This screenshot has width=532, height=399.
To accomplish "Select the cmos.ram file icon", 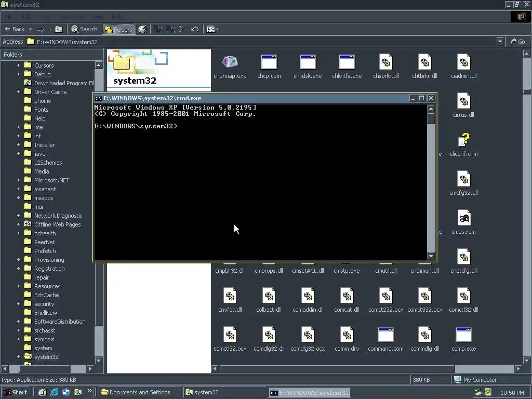I will [464, 218].
